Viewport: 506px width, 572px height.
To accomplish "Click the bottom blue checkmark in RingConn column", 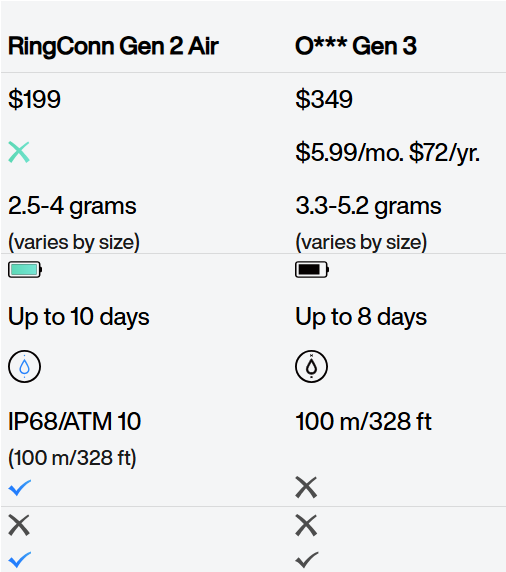I will coord(20,559).
